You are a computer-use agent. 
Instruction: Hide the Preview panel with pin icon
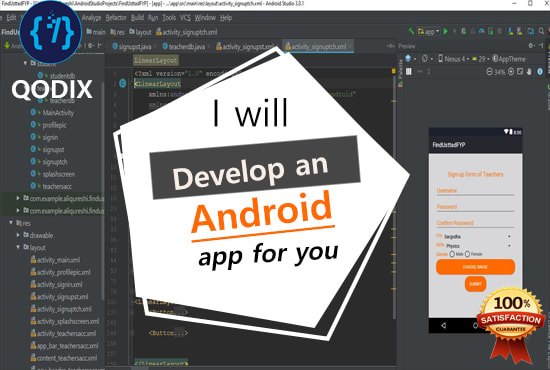point(541,46)
